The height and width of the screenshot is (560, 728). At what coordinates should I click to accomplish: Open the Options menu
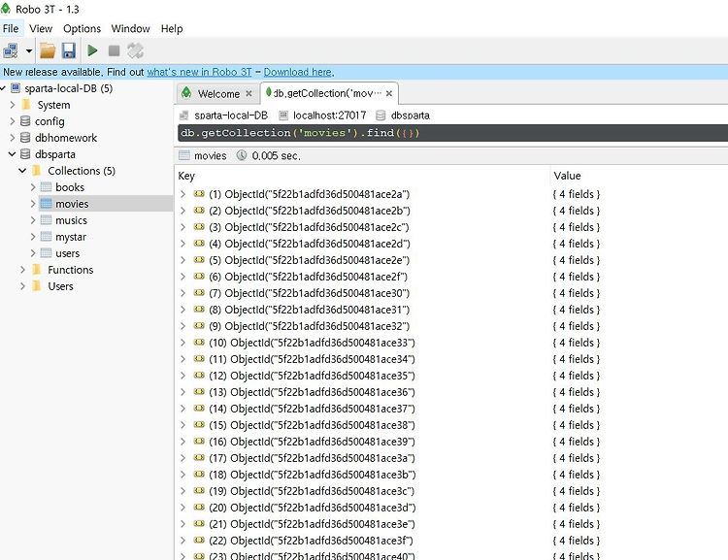click(x=82, y=28)
